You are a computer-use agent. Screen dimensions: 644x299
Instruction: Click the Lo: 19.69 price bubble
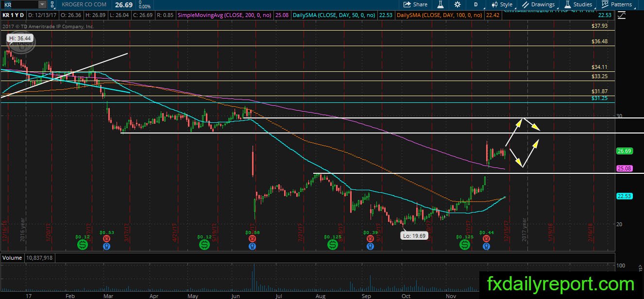(x=415, y=236)
